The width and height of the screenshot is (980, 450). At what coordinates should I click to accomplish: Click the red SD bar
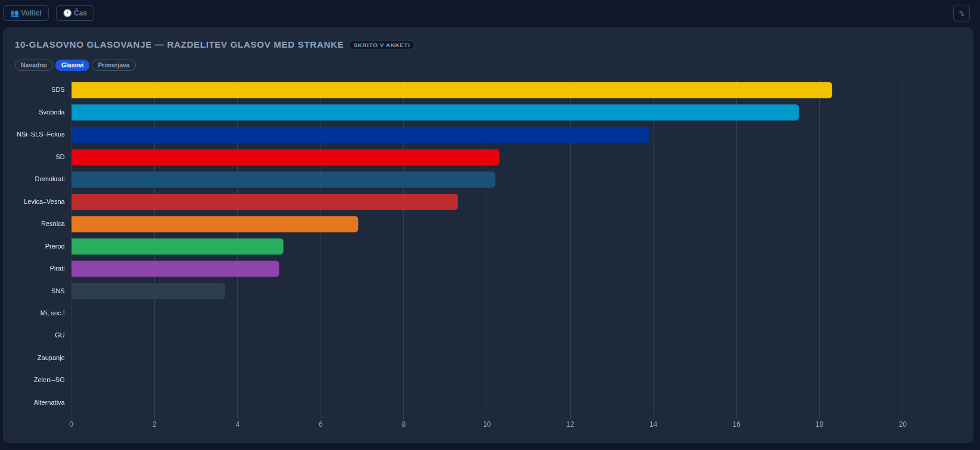coord(285,157)
